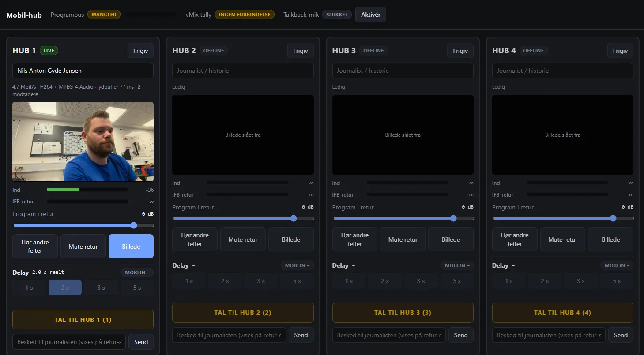Click the MOBLIN badge on HUB 1

[137, 273]
